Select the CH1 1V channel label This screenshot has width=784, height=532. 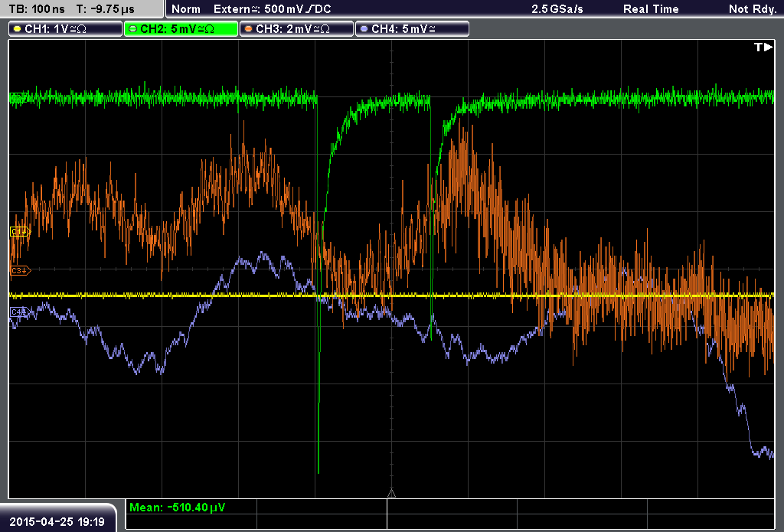pyautogui.click(x=66, y=29)
